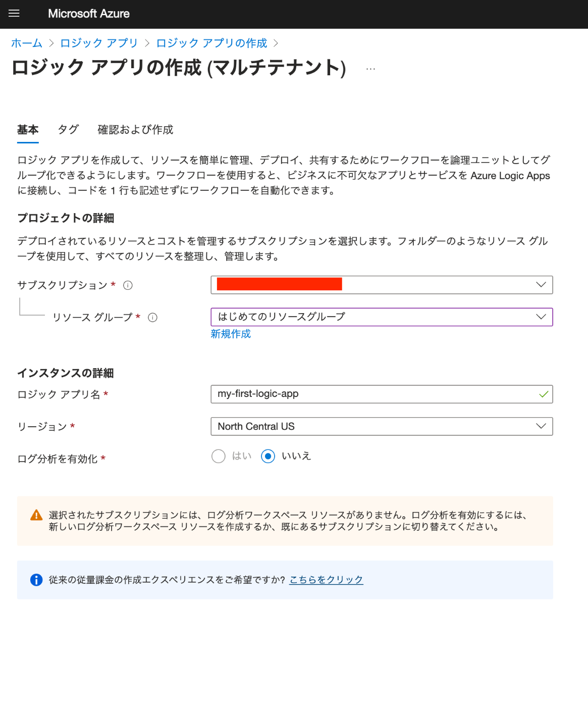Open the hamburger portal menu

point(14,14)
